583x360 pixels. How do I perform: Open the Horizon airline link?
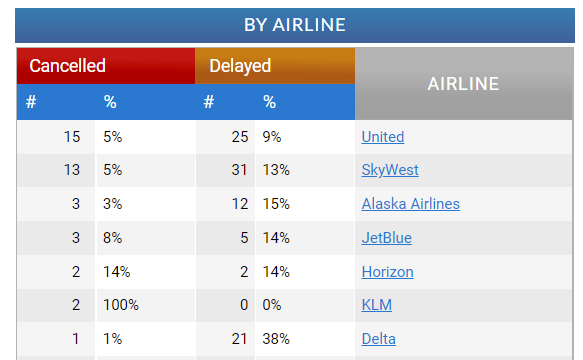(x=387, y=272)
